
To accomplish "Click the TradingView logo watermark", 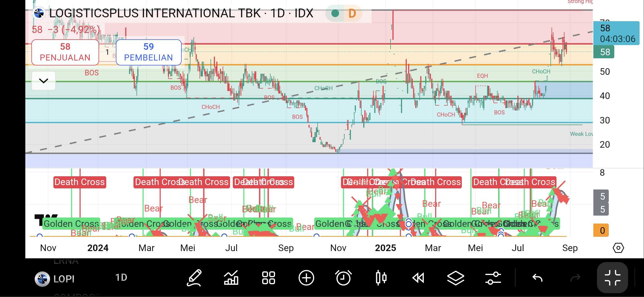I will click(46, 220).
